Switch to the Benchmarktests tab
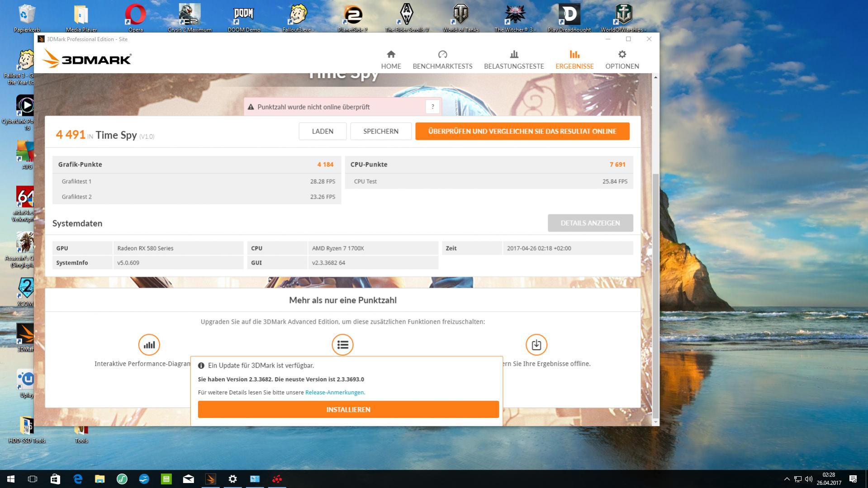Screen dimensions: 868x488 point(442,60)
